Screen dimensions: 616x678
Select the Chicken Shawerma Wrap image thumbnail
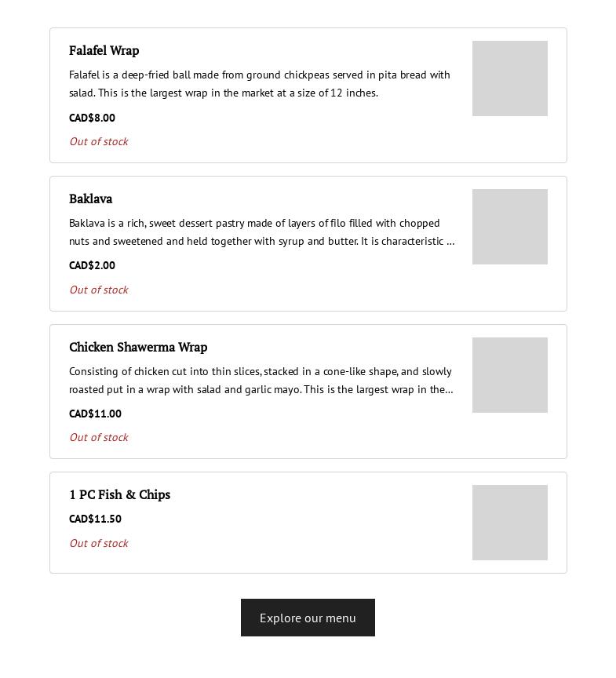tap(510, 375)
